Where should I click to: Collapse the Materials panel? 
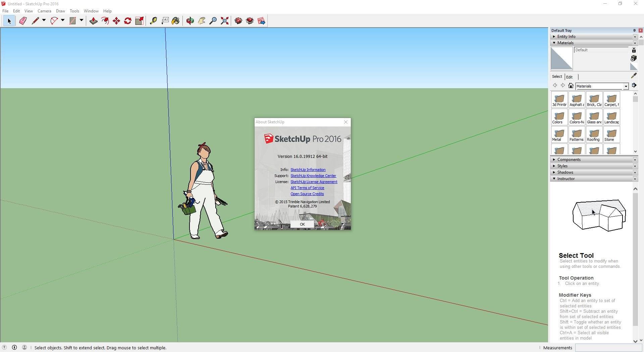(x=594, y=43)
